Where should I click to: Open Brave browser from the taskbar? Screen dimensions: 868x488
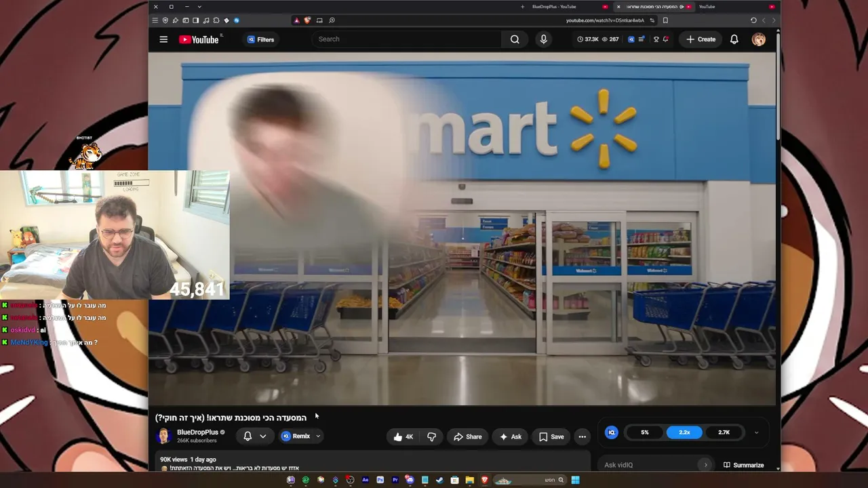click(x=484, y=480)
